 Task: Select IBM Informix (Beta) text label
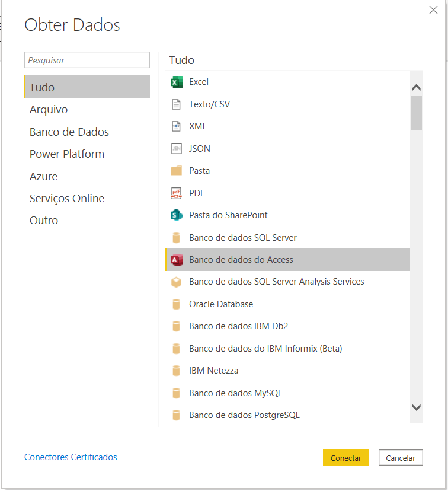pos(265,349)
